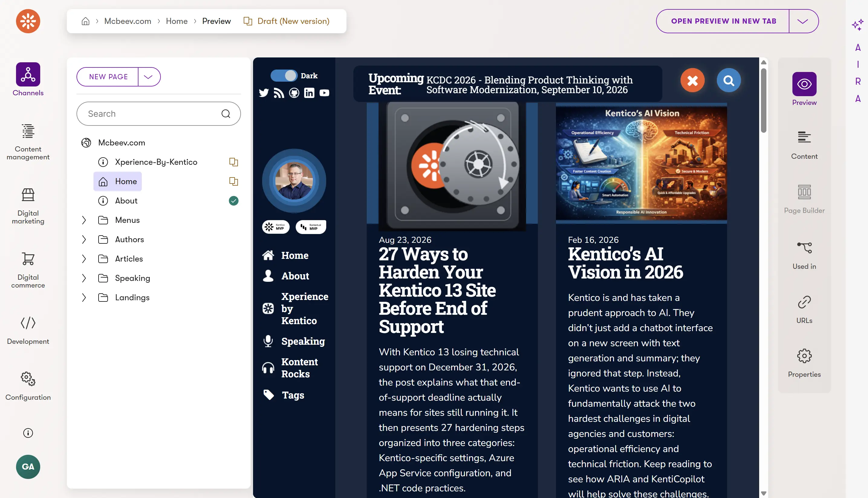The image size is (868, 498).
Task: Open Digital marketing section
Action: 28,206
